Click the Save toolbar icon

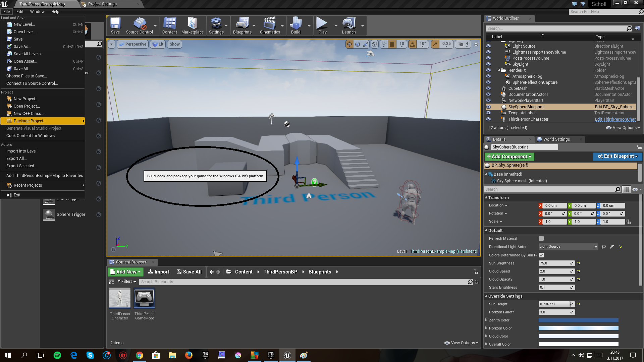[115, 26]
